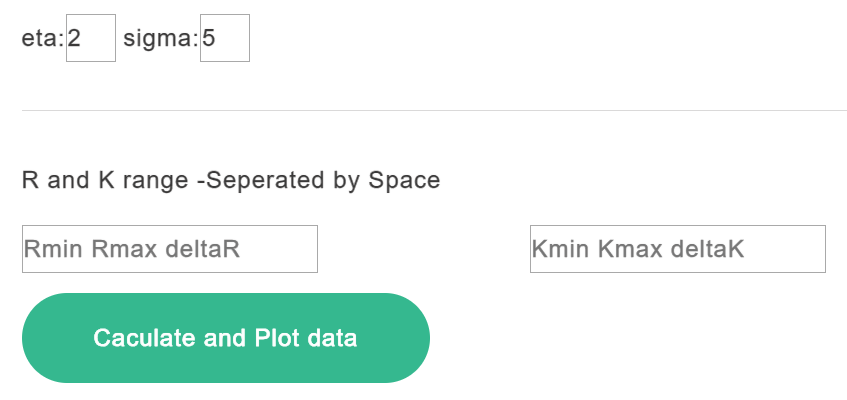Select the Rmin Rmax deltaR field

coord(169,249)
